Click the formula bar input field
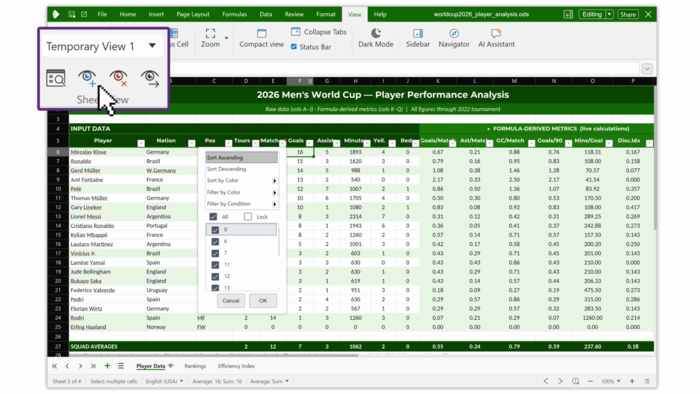700x394 pixels. (404, 69)
